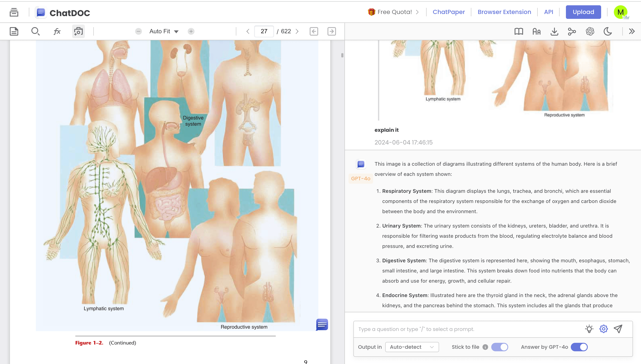
Task: Toggle dark mode moon icon
Action: tap(608, 31)
